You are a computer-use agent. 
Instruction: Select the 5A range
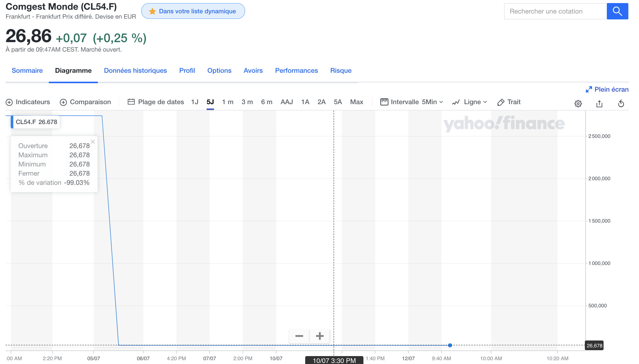pos(338,102)
